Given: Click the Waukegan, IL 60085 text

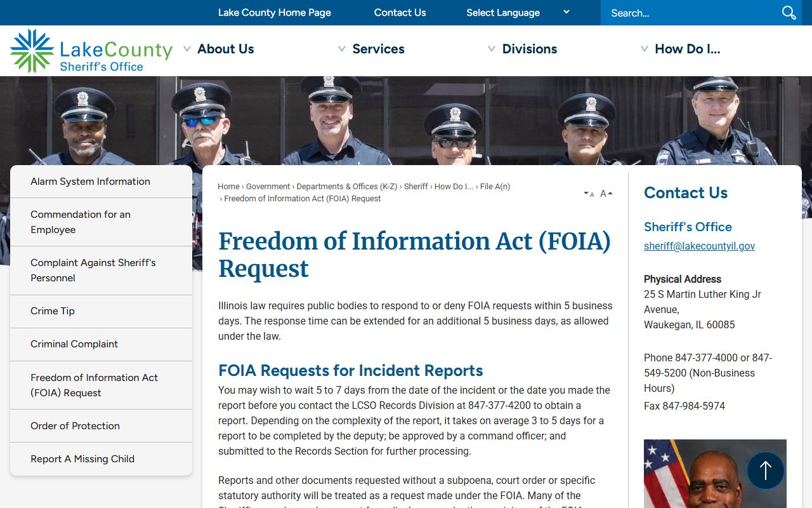Looking at the screenshot, I should coord(690,325).
